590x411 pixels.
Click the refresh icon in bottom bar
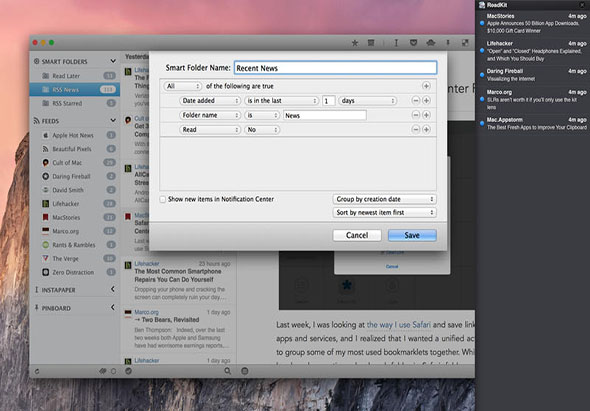[x=37, y=371]
